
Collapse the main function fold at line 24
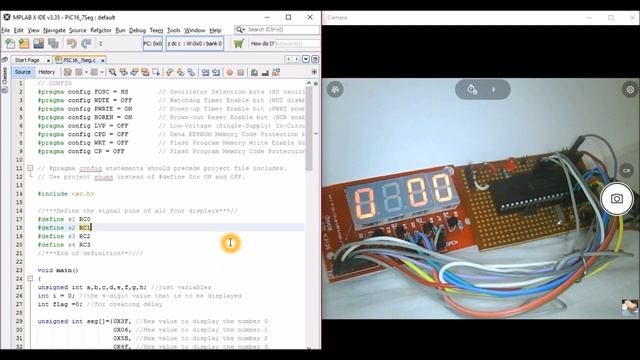[30, 279]
